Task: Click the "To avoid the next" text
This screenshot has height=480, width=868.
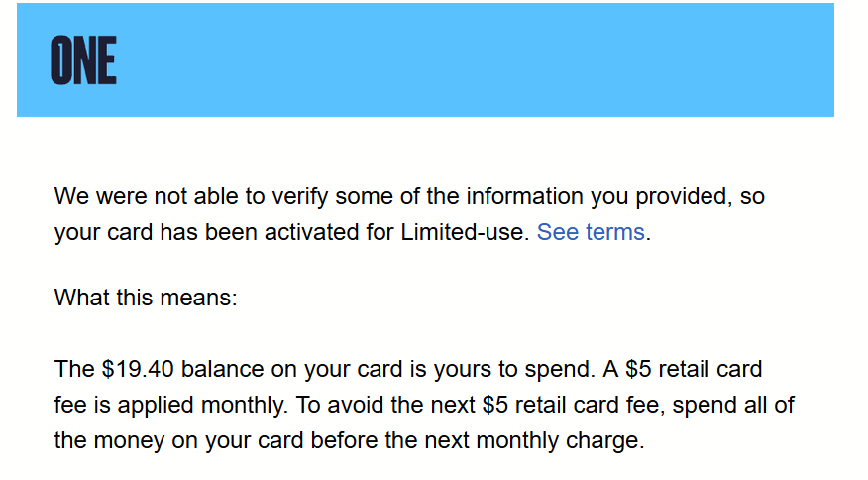Action: click(x=385, y=405)
